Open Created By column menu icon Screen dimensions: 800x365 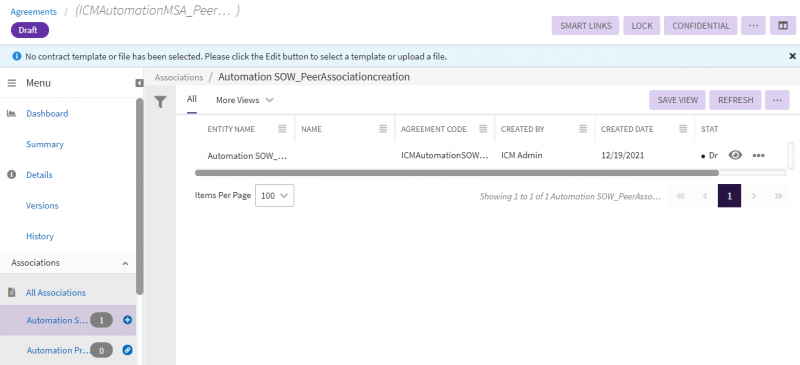(583, 129)
